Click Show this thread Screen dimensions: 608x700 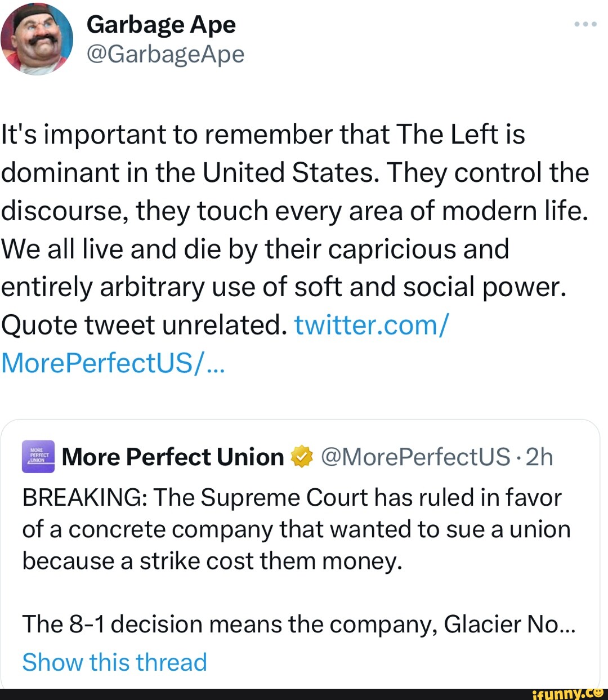[x=114, y=662]
